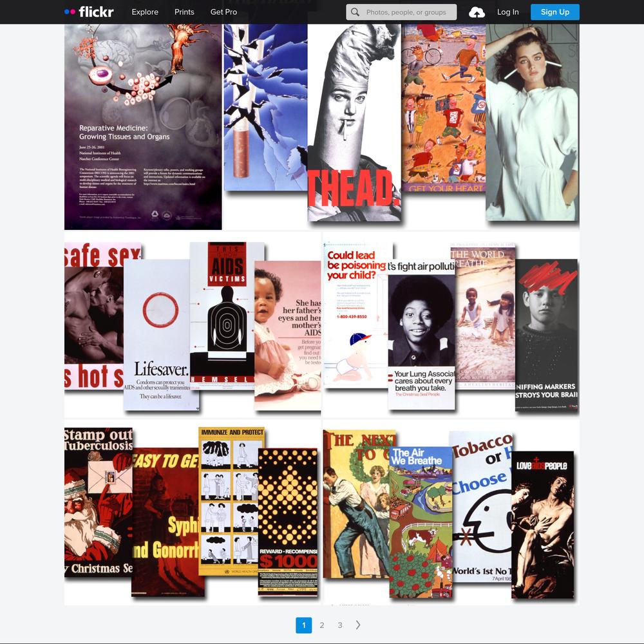
Task: Click the Flickr logo
Action: point(89,12)
